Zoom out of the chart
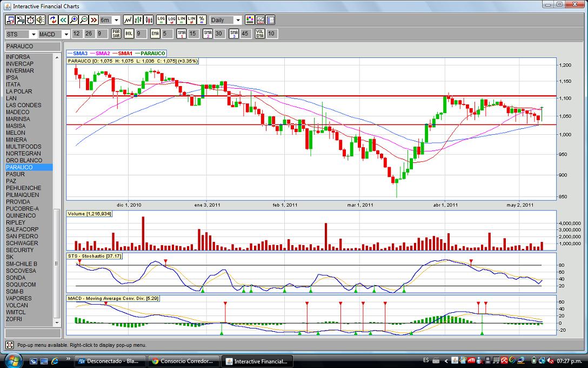Screen dimensions: 588x368 point(84,20)
